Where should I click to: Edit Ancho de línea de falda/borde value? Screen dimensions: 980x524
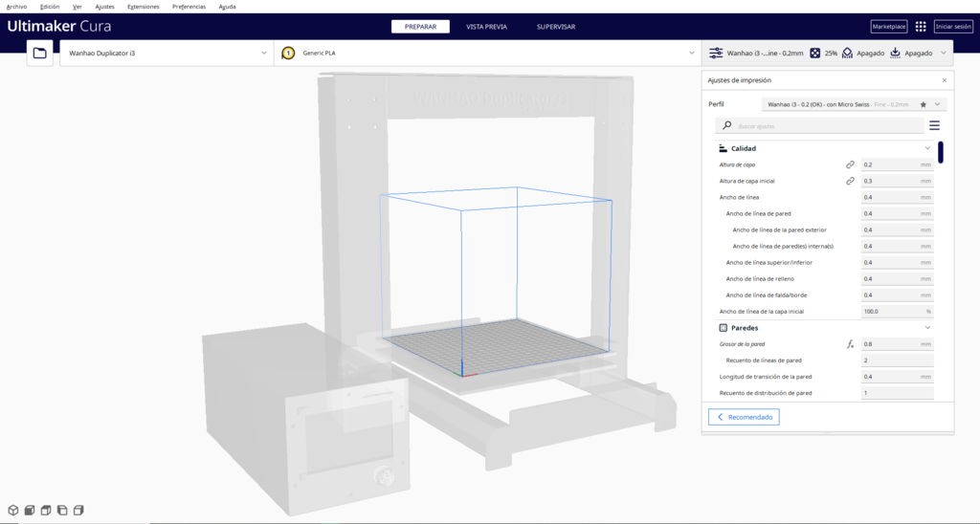tap(897, 295)
